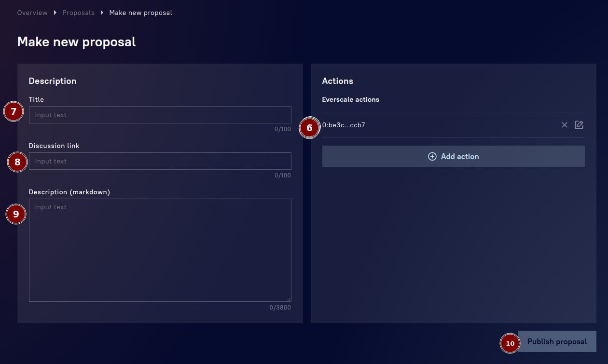Click the arrow separator after Overview breadcrumb
This screenshot has width=608, height=364.
click(55, 13)
